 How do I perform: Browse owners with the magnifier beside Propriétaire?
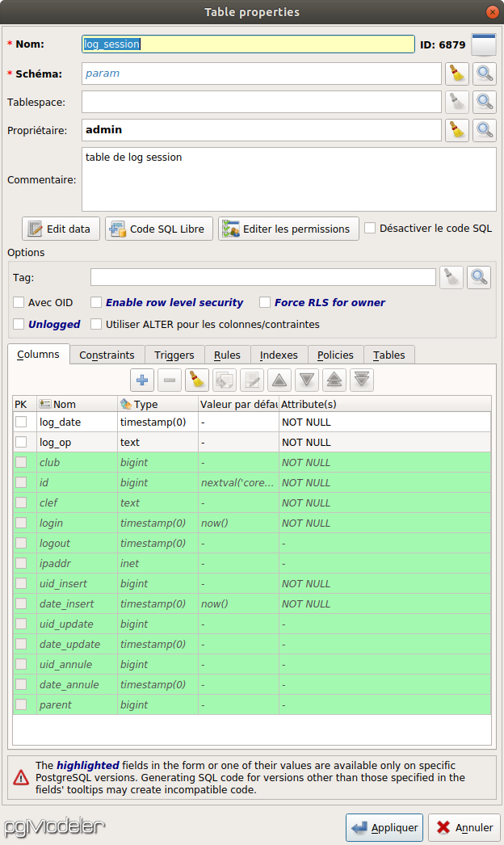(x=484, y=130)
